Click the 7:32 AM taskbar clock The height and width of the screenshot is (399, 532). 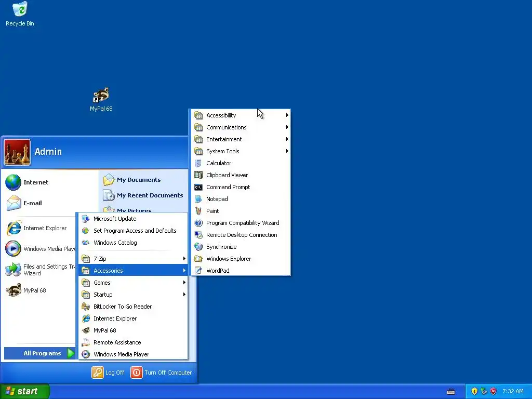coord(513,391)
